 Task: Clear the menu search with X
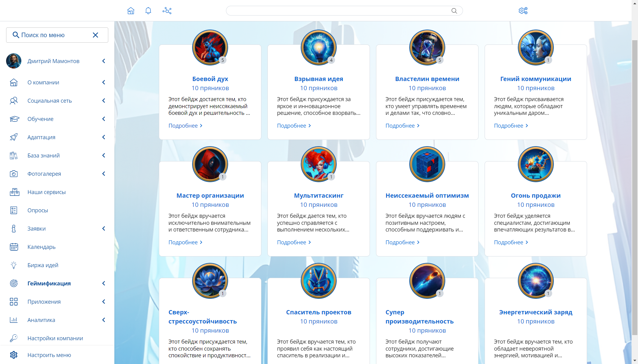95,35
